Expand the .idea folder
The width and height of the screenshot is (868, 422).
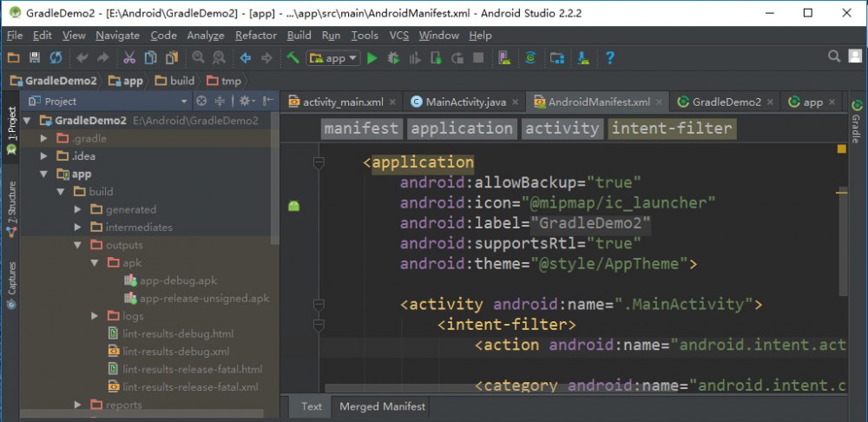pyautogui.click(x=43, y=156)
